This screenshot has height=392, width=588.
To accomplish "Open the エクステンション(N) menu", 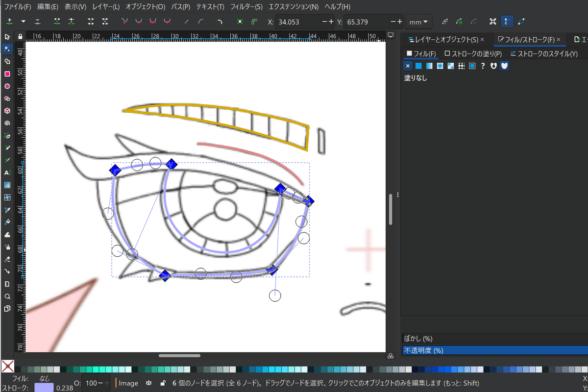I will coord(294,7).
